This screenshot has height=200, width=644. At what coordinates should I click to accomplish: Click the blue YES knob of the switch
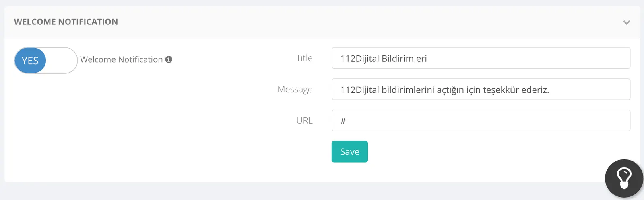pos(30,61)
